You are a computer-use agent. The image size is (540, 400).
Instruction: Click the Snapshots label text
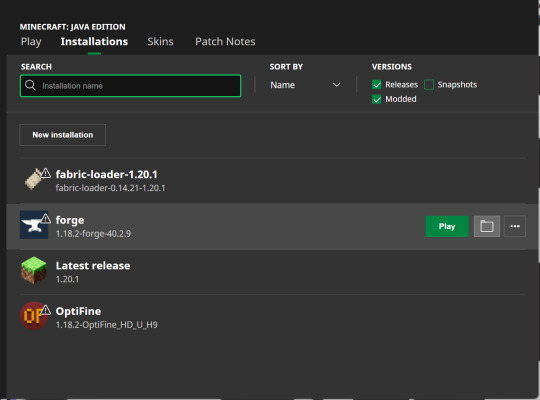pos(457,85)
